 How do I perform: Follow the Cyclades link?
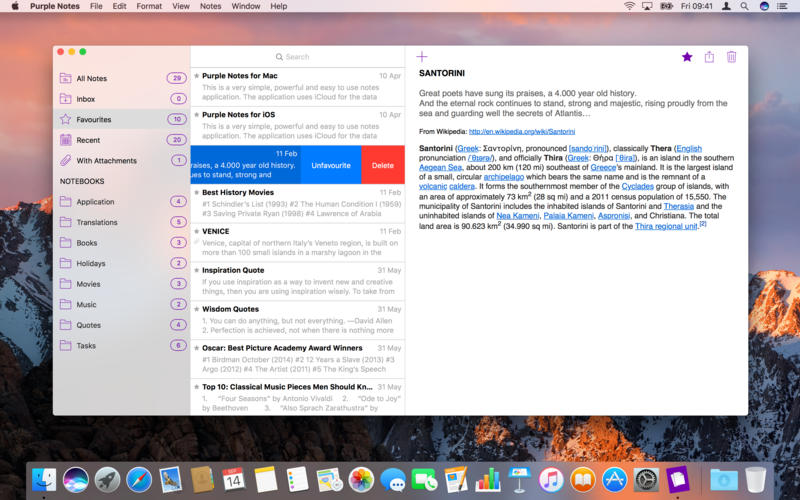pos(637,186)
